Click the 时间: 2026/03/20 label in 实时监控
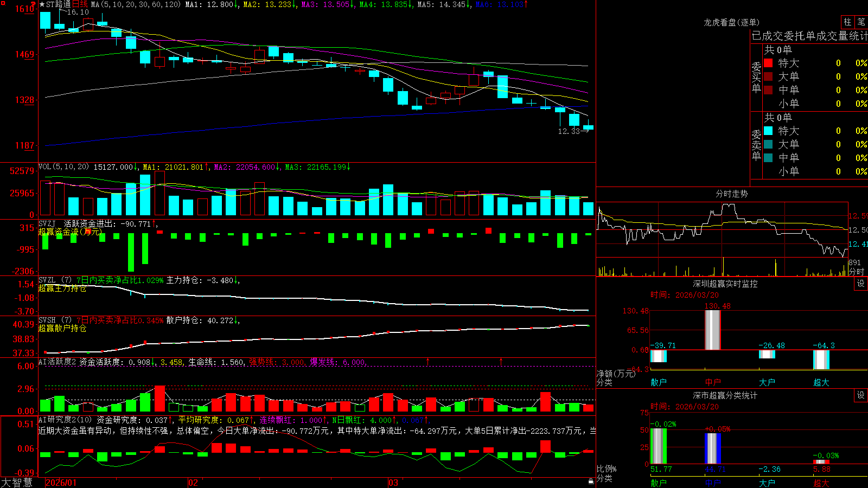The width and height of the screenshot is (868, 488). pos(685,295)
